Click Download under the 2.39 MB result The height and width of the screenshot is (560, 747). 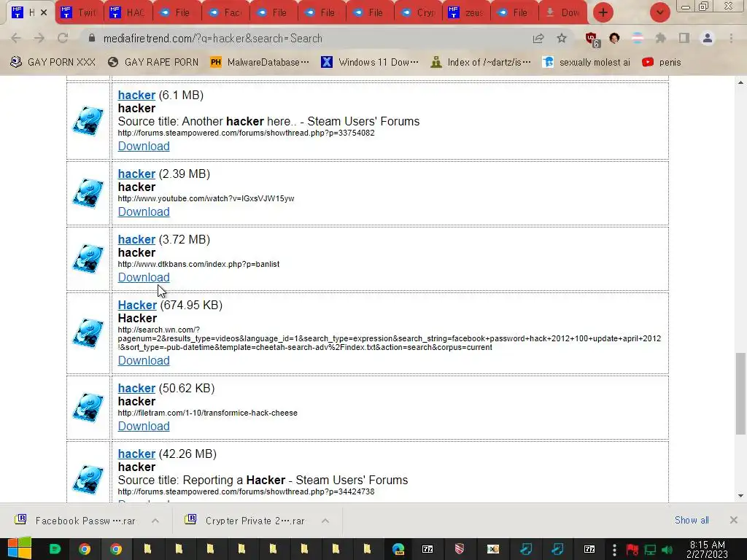[144, 212]
